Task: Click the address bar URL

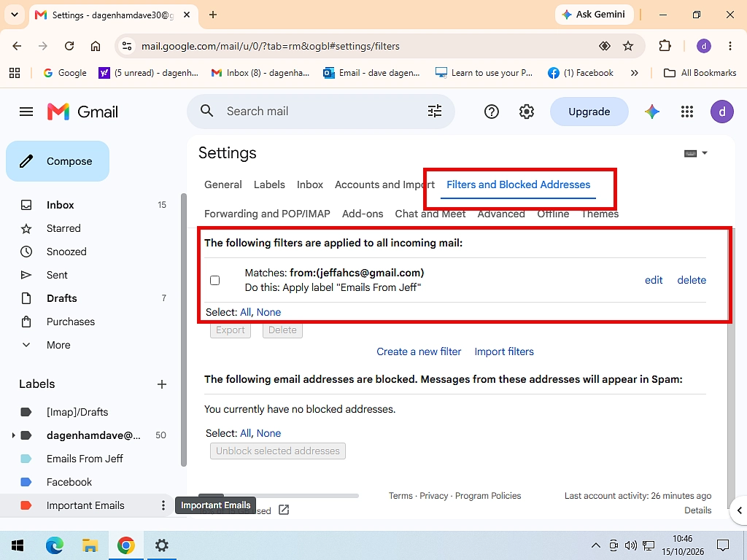Action: 270,46
